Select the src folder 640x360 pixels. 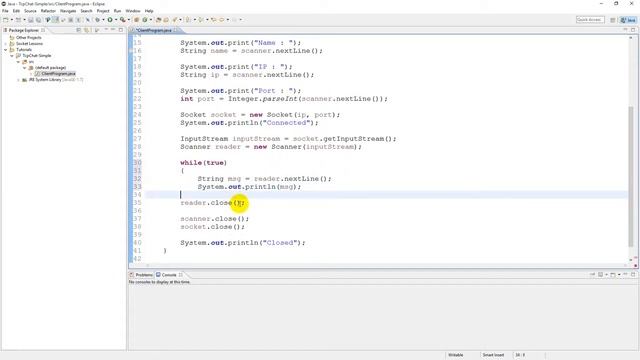point(31,62)
